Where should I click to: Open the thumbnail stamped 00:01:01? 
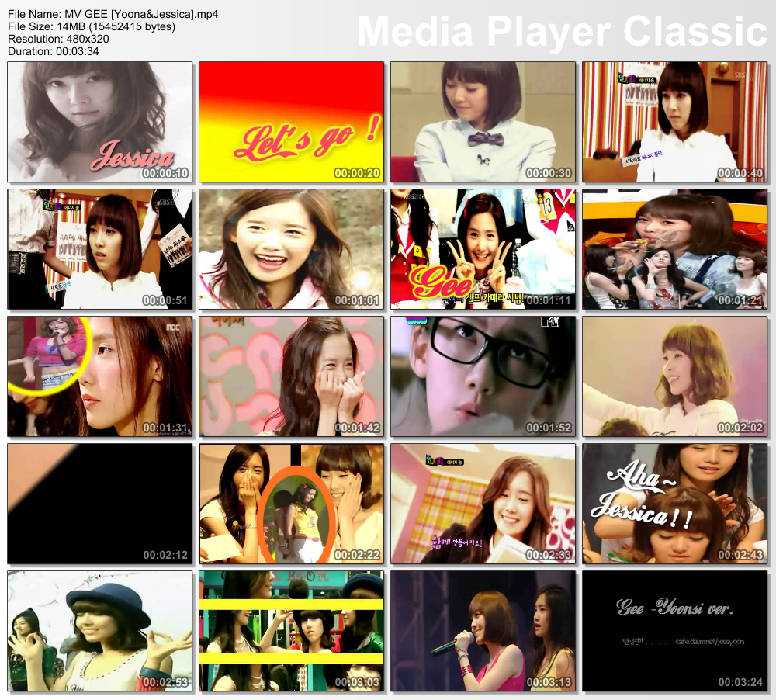[x=292, y=249]
